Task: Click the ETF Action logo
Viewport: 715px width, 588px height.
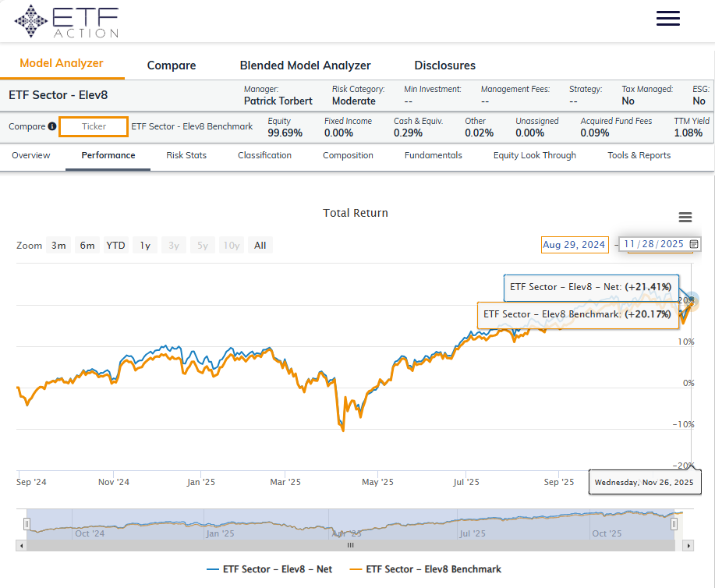Action: pos(67,21)
